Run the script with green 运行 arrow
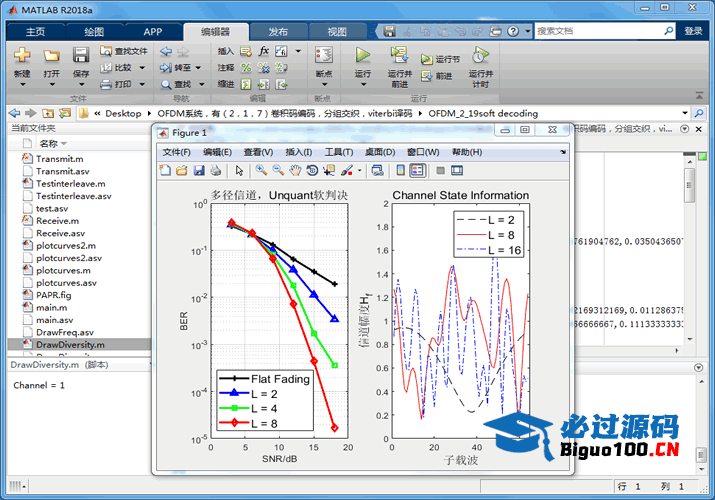Screen dimensions: 715x500 pyautogui.click(x=363, y=55)
